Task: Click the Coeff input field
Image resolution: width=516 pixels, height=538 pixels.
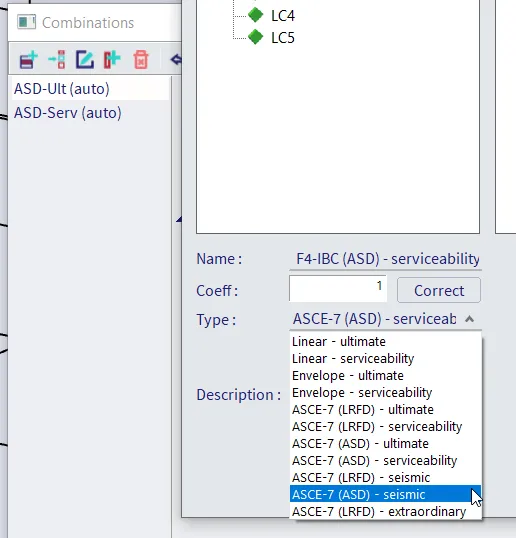Action: click(338, 289)
